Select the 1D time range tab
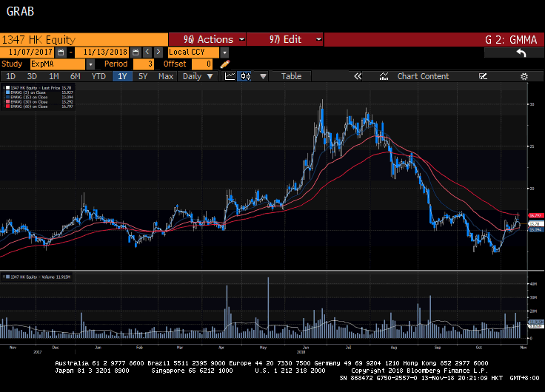 tap(11, 76)
